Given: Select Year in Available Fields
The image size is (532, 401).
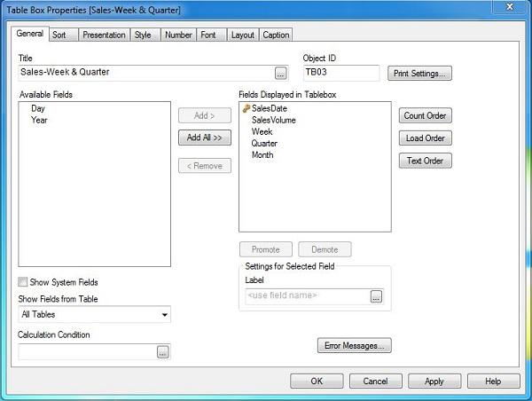Looking at the screenshot, I should click(39, 120).
